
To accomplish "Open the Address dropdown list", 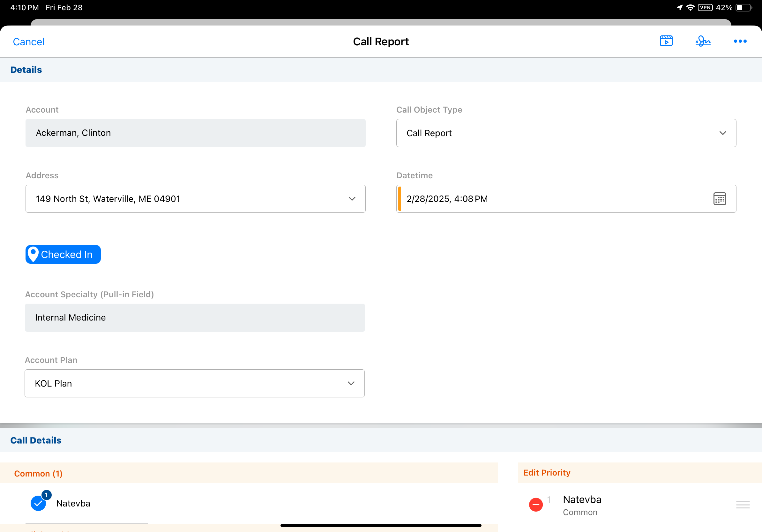I will pyautogui.click(x=195, y=199).
